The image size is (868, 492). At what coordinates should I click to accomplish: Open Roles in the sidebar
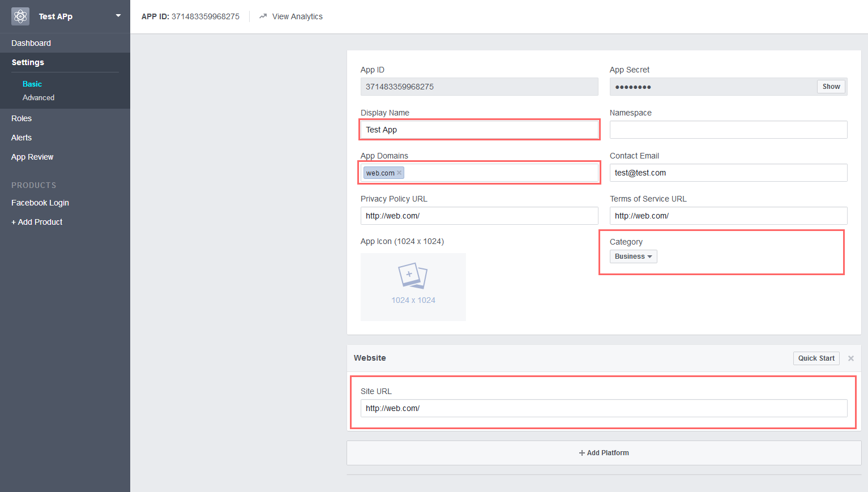point(22,118)
